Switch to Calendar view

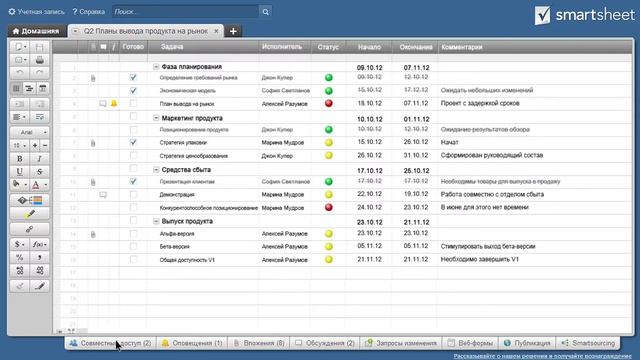42,89
